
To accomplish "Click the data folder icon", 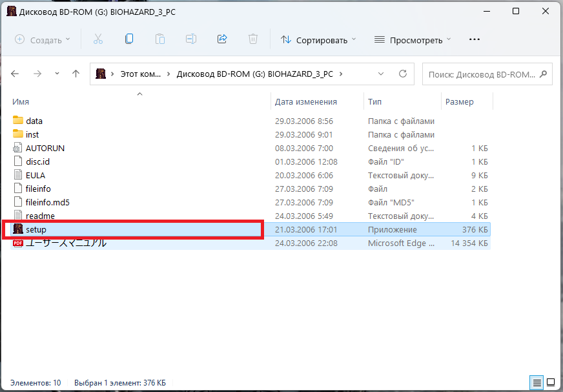I will point(17,120).
